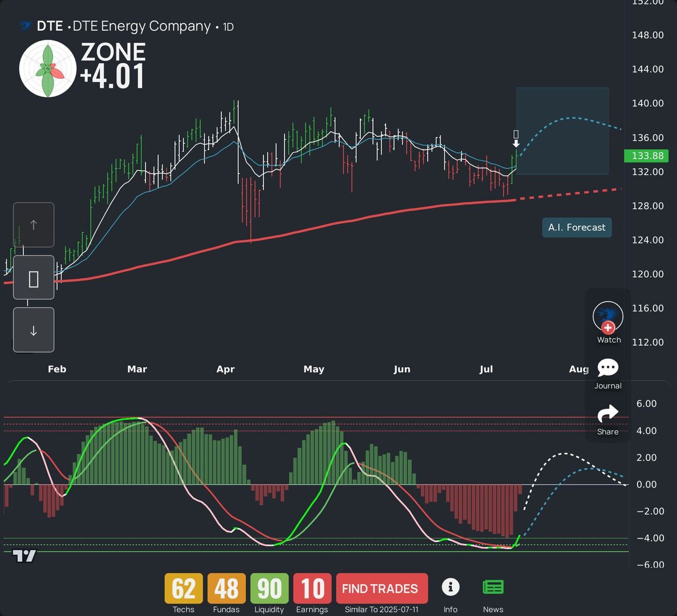Viewport: 677px width, 616px height.
Task: Open the Earnings score 10 badge
Action: (x=312, y=589)
